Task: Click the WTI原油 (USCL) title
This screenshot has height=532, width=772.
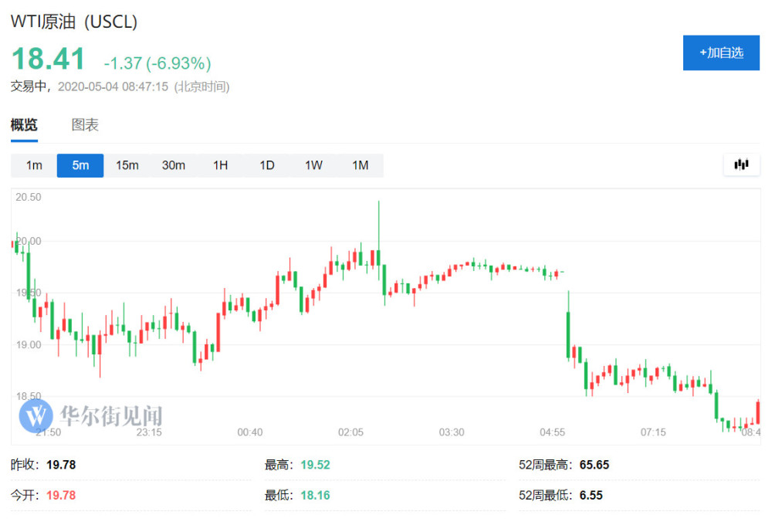Action: [x=74, y=22]
